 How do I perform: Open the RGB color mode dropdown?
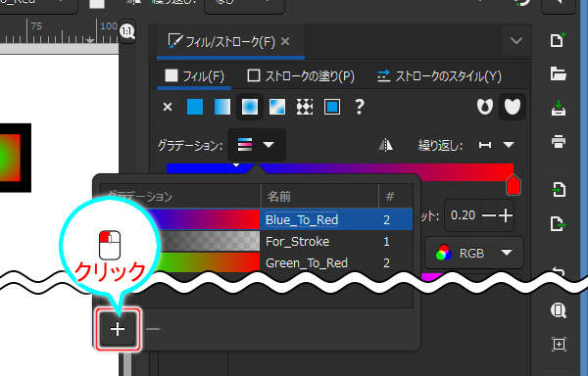click(474, 254)
